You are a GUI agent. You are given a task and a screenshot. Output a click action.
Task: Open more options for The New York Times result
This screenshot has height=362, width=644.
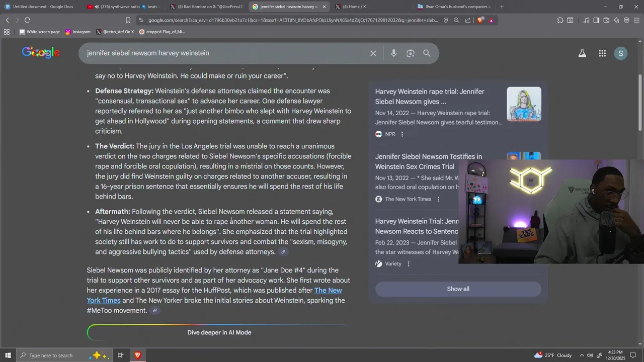click(x=438, y=199)
